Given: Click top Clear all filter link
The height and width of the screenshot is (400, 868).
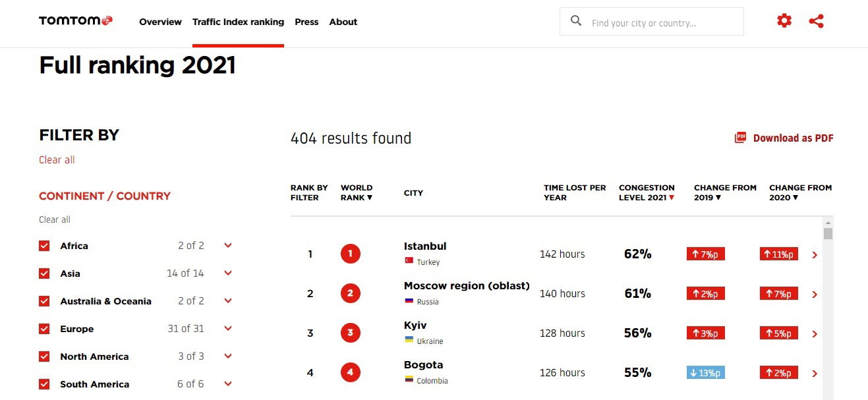Looking at the screenshot, I should tap(57, 159).
